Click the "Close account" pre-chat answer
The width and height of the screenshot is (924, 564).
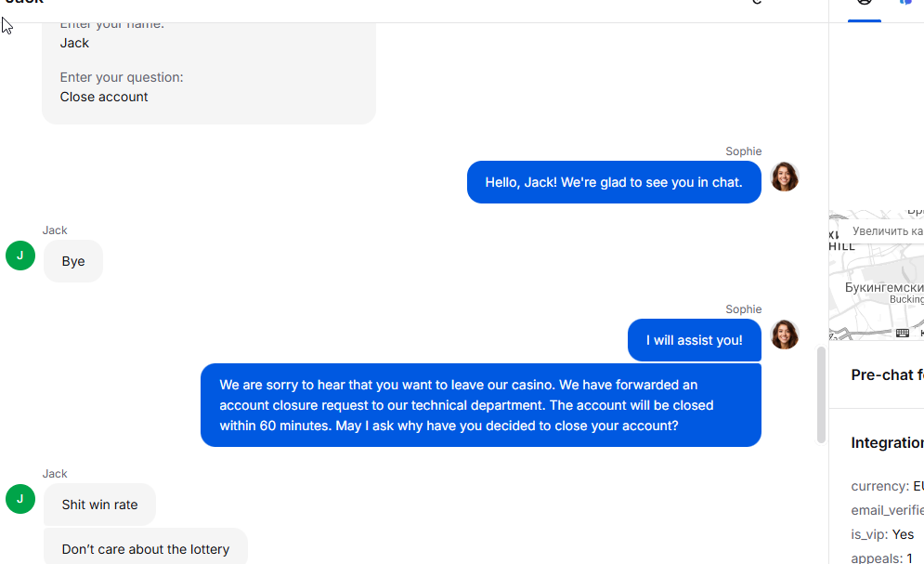104,97
